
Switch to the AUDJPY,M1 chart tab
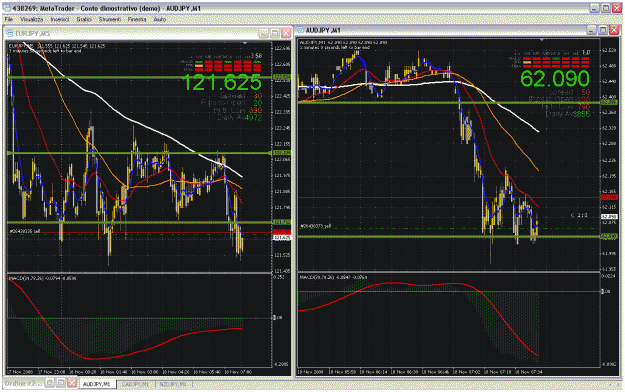(x=97, y=384)
